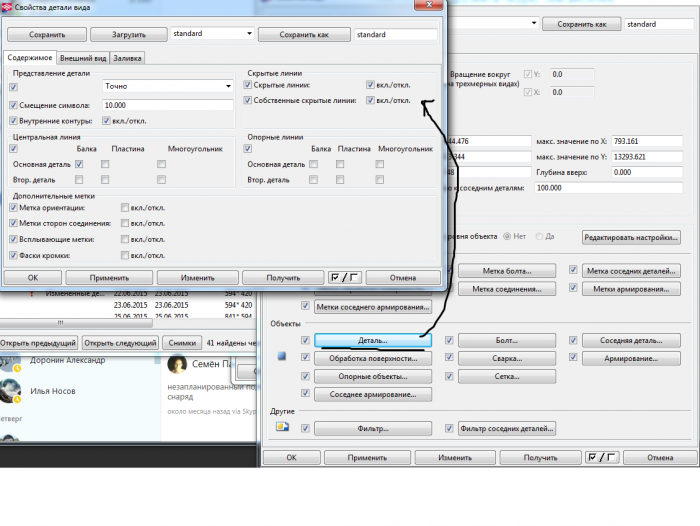Click Семён contact avatar in chat

pyautogui.click(x=177, y=365)
